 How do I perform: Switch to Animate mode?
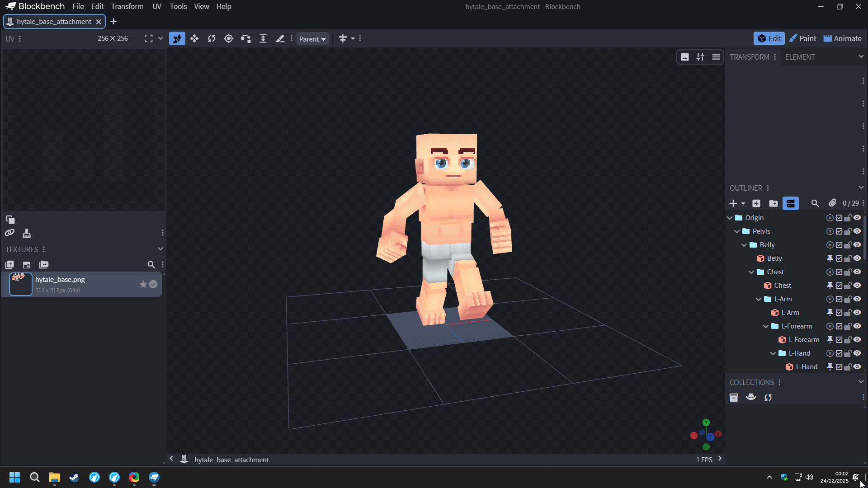(843, 38)
